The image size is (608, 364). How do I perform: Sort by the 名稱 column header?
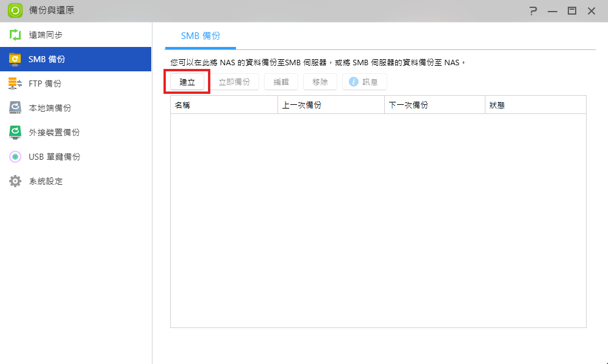click(224, 105)
